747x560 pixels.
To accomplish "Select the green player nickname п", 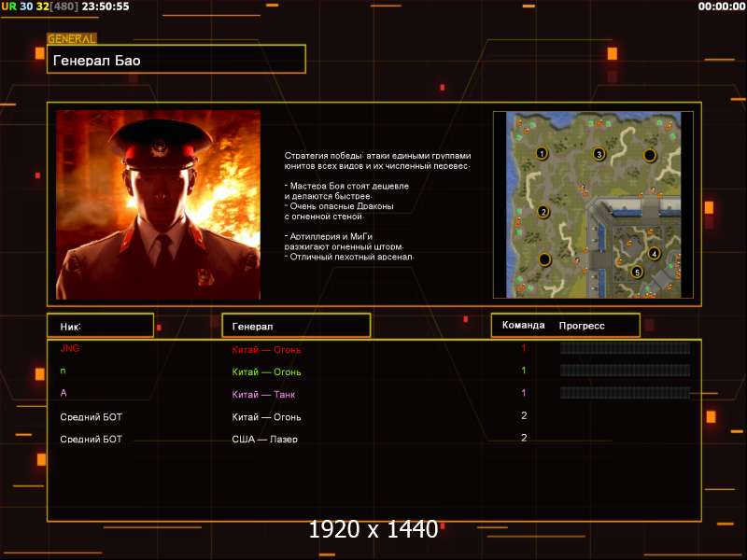I will pyautogui.click(x=63, y=371).
